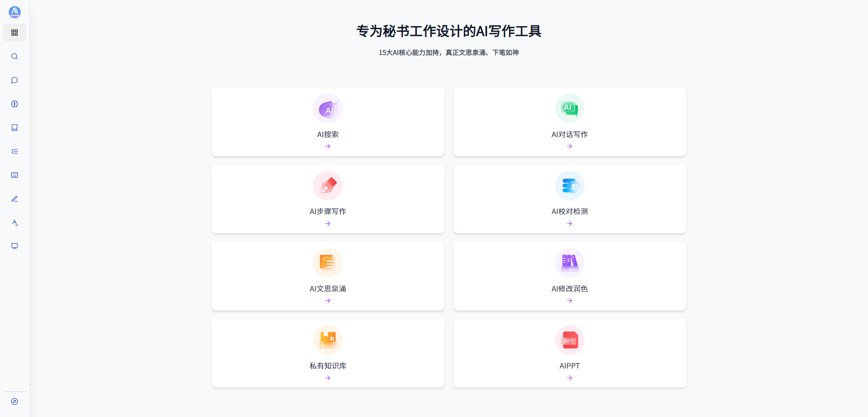The height and width of the screenshot is (417, 868).
Task: Open the spell-check A icon in sidebar
Action: pos(15,223)
